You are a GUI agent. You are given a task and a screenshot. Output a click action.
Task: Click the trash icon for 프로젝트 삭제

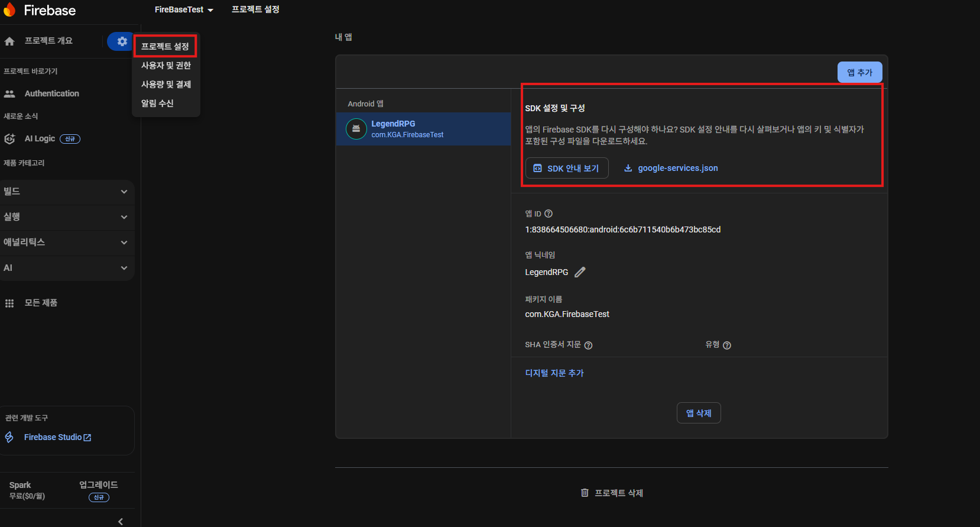[585, 493]
